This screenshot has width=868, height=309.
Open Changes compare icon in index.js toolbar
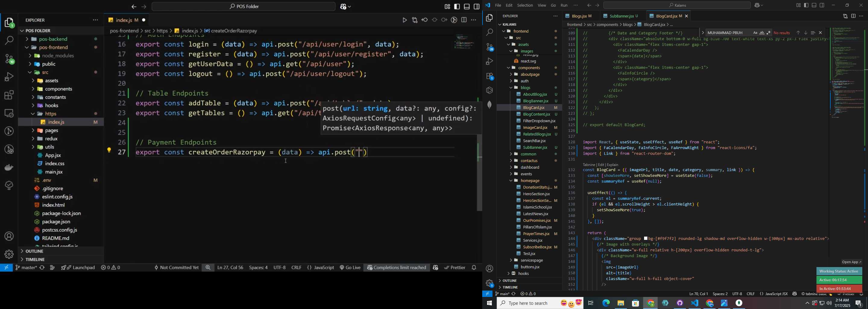click(415, 20)
